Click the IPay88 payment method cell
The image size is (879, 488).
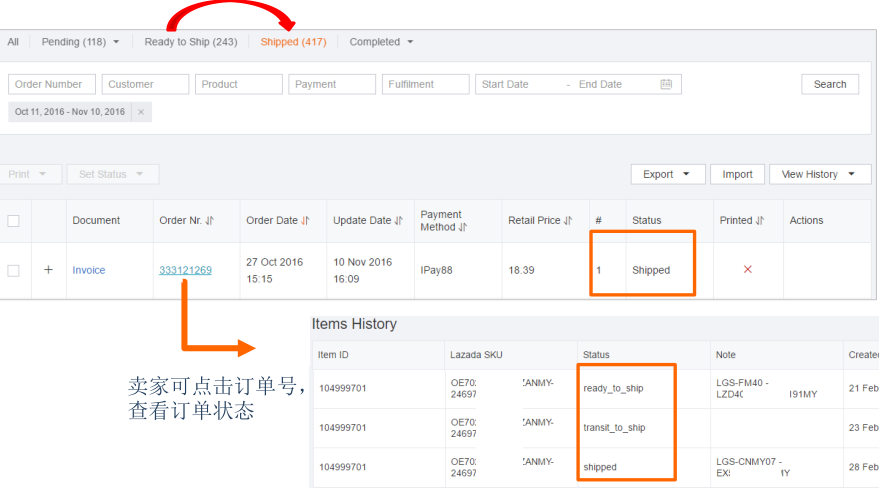click(436, 270)
